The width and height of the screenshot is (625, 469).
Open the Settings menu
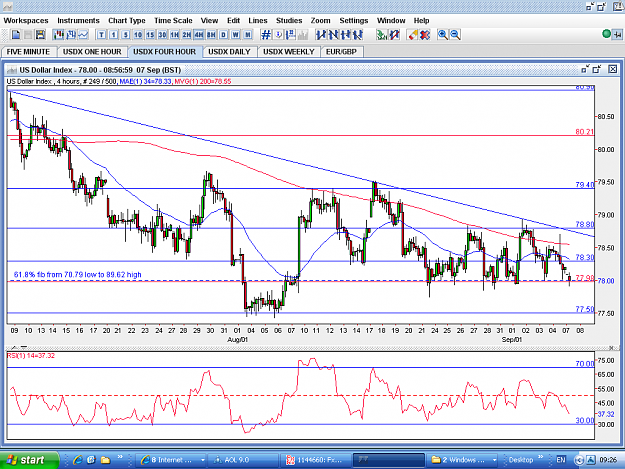354,20
